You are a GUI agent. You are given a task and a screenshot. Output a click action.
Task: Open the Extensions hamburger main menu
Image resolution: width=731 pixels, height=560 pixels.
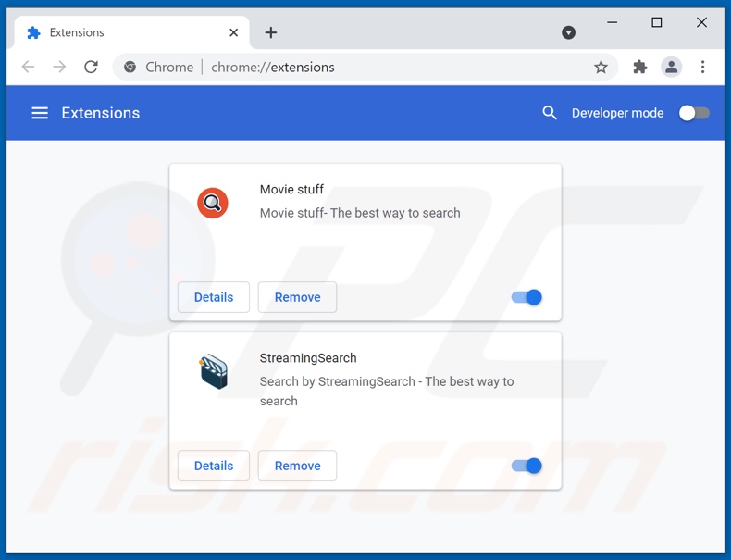pyautogui.click(x=40, y=113)
